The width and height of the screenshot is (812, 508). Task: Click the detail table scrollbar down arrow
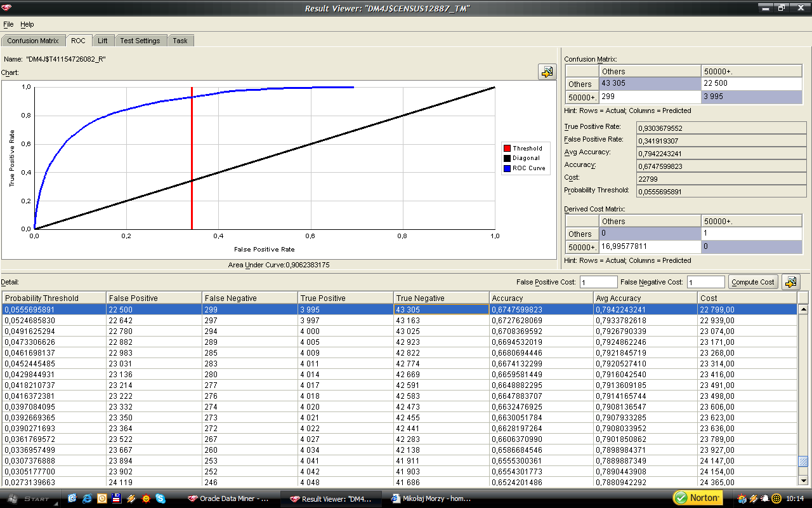click(x=803, y=481)
